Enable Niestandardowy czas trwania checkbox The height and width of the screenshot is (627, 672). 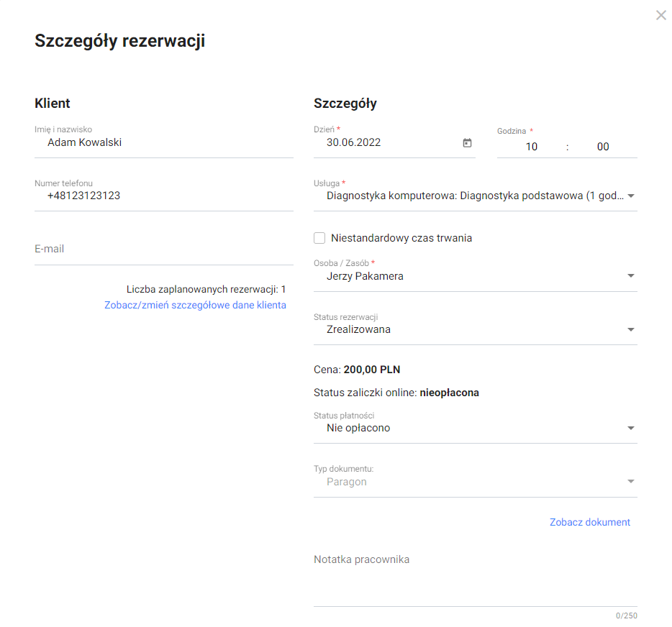click(320, 238)
